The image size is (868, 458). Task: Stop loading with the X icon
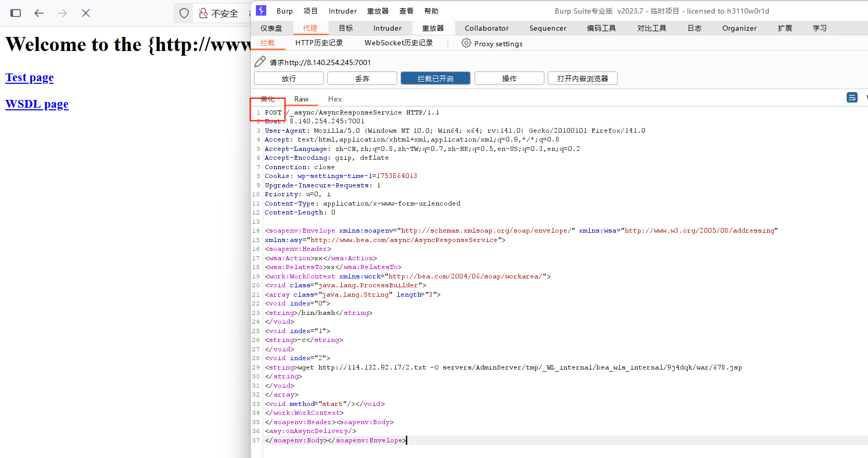pyautogui.click(x=86, y=13)
